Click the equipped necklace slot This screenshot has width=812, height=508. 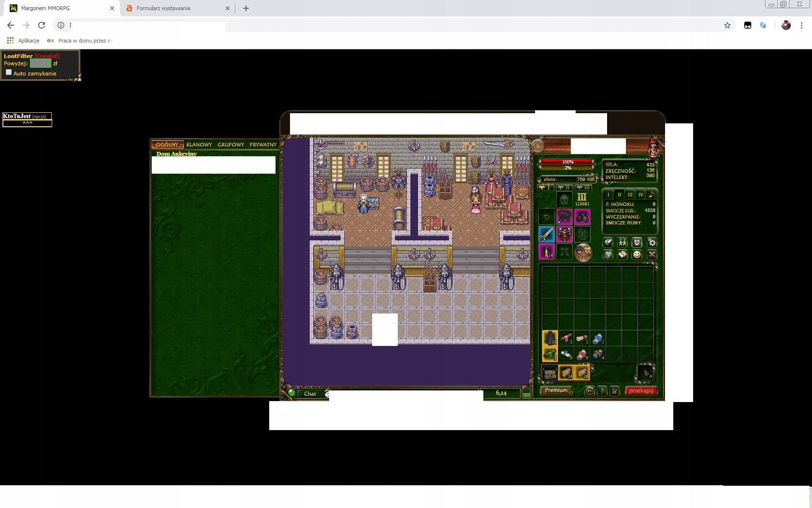coord(565,216)
